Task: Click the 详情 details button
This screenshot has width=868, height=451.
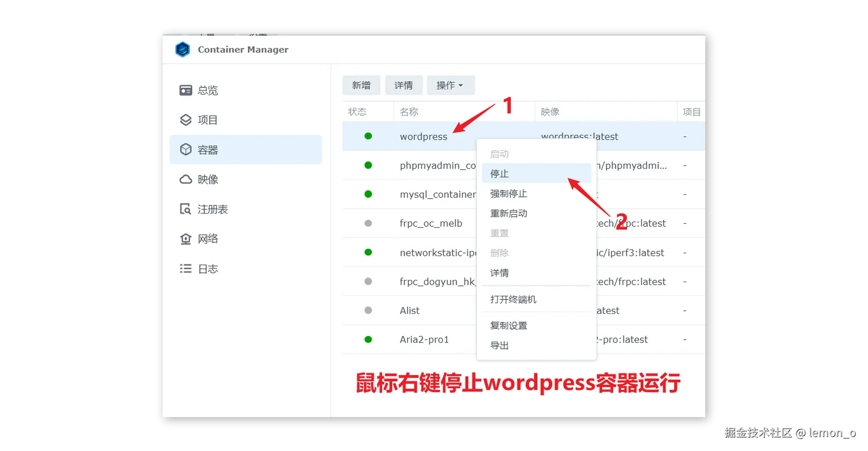Action: click(x=404, y=85)
